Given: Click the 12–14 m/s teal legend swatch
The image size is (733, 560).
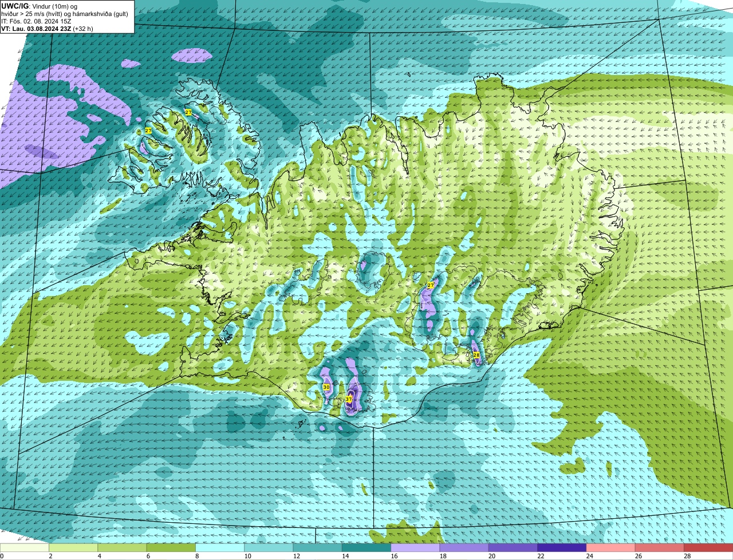Looking at the screenshot, I should [x=318, y=548].
